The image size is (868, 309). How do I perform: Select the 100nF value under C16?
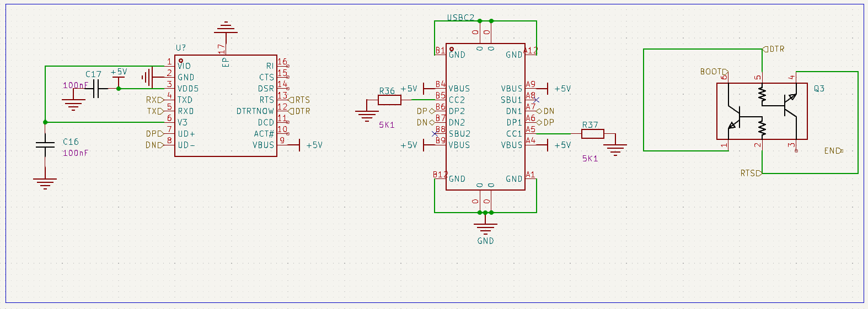click(76, 153)
